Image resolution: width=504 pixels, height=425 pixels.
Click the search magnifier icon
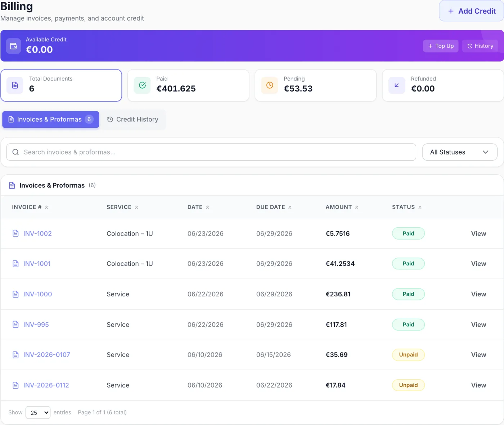15,152
